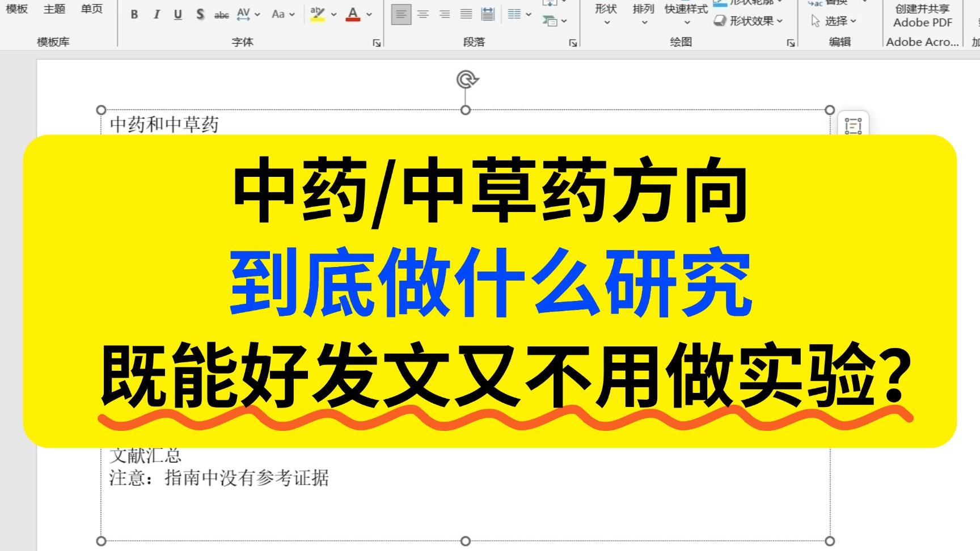Underline the selected text
980x551 pixels.
tap(178, 15)
